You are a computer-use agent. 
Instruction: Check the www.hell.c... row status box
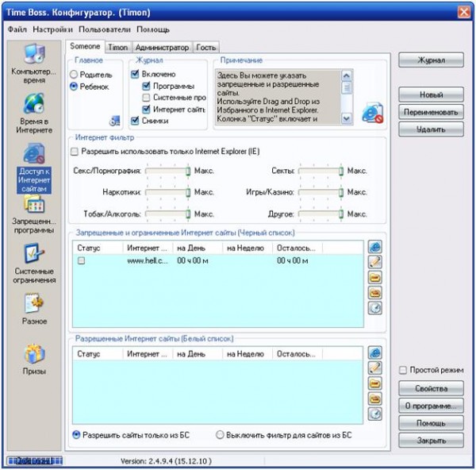coord(82,260)
